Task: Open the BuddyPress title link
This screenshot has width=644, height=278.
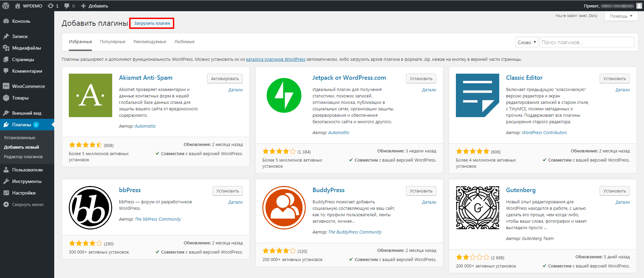Action: 328,190
